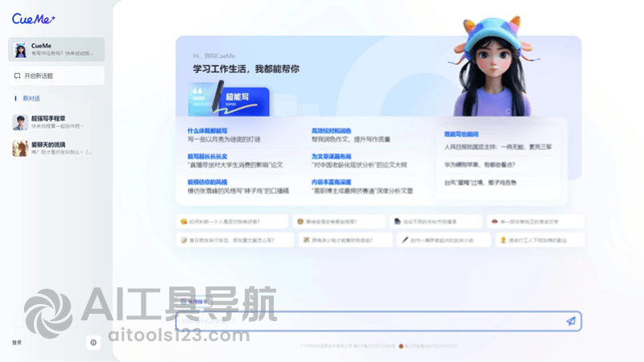Open the 超强写手 character chat
The image size is (644, 362).
coord(56,122)
